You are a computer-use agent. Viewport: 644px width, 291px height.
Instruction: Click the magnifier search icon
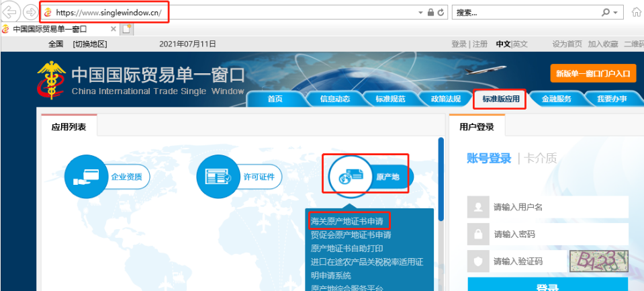606,12
